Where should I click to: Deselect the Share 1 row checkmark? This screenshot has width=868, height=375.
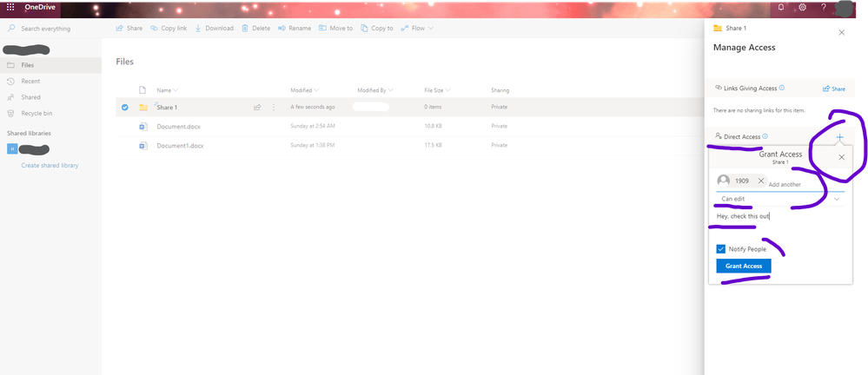click(124, 108)
